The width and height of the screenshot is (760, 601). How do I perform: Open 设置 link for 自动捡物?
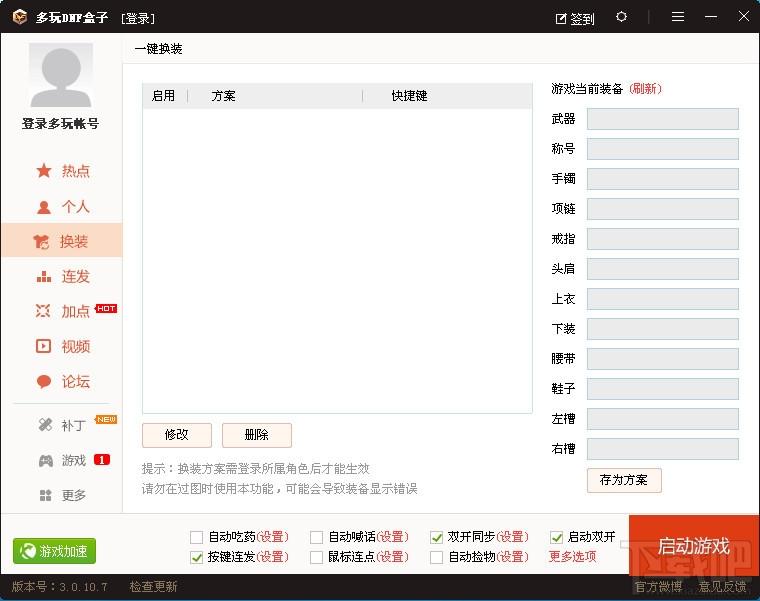coord(512,557)
